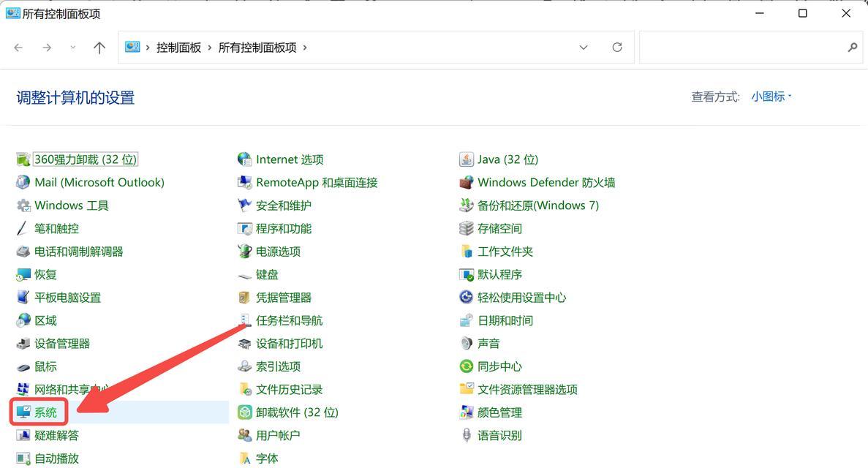Open the Java (32 位) icon
This screenshot has height=468, width=868.
pyautogui.click(x=466, y=159)
